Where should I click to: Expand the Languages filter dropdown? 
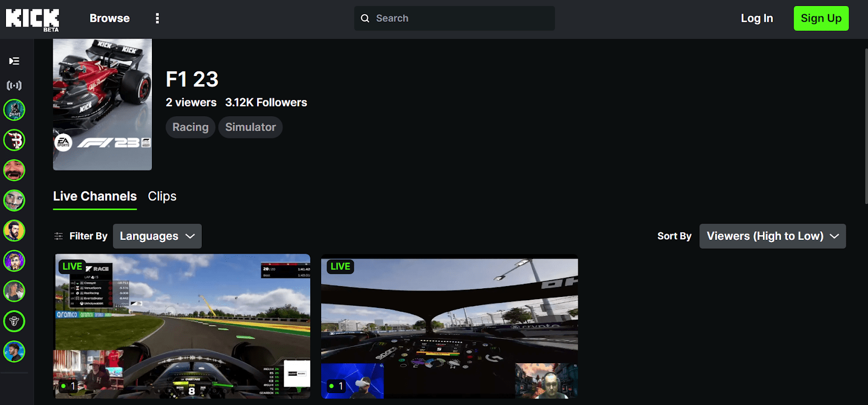(x=157, y=236)
